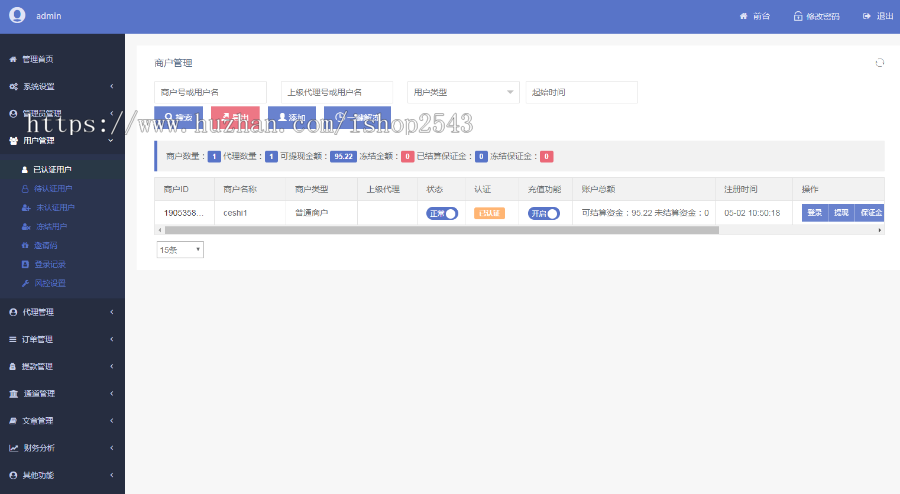This screenshot has width=900, height=494.
Task: Select 未认证用户 submenu item
Action: (x=62, y=208)
